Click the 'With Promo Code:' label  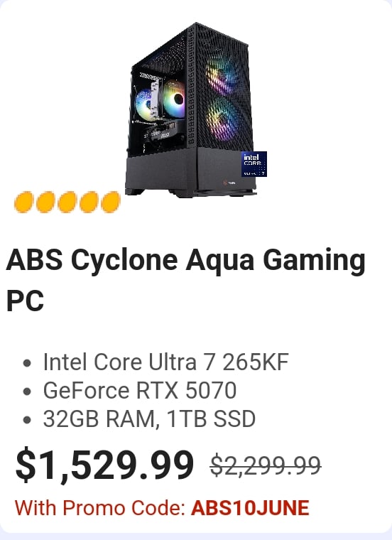[x=100, y=508]
